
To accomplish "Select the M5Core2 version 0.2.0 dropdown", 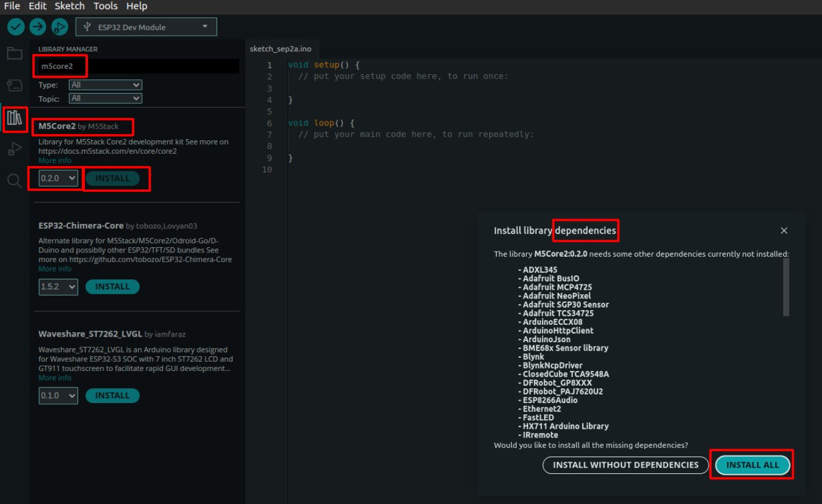I will tap(58, 178).
